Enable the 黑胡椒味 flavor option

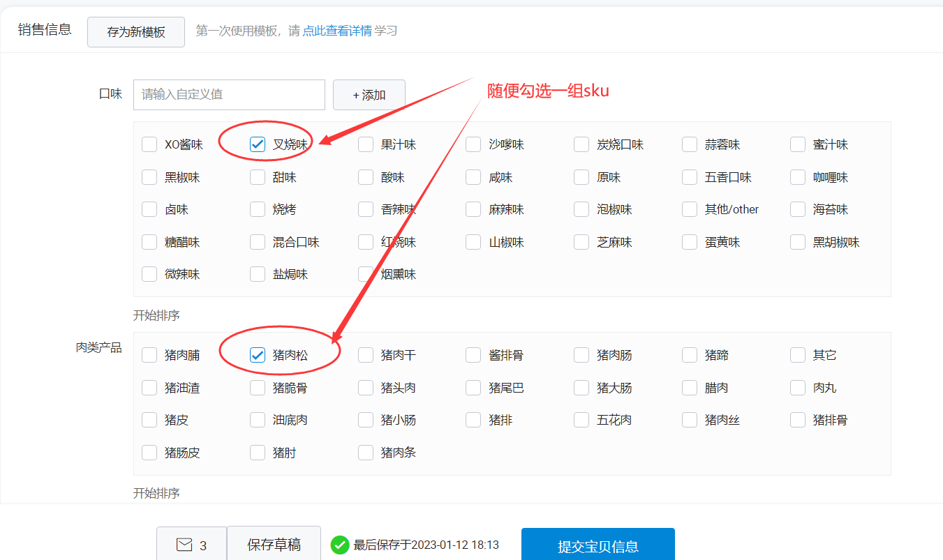tap(798, 242)
